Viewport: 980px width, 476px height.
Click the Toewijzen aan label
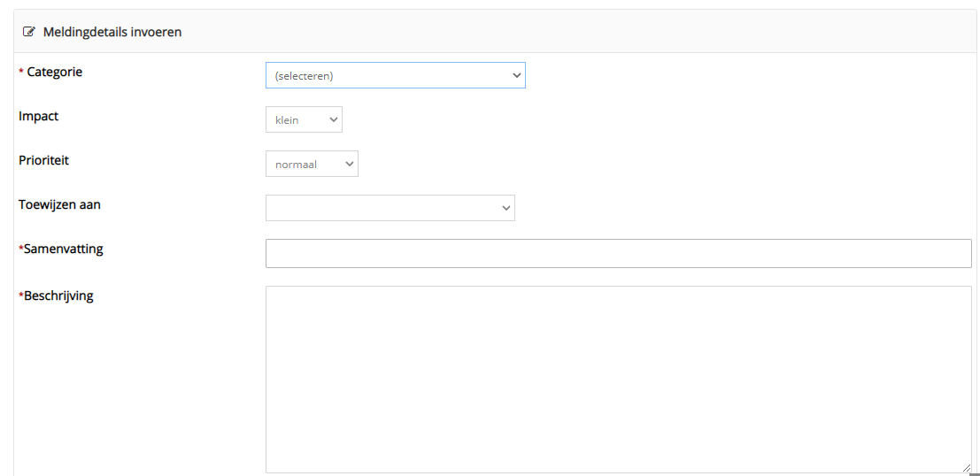59,204
